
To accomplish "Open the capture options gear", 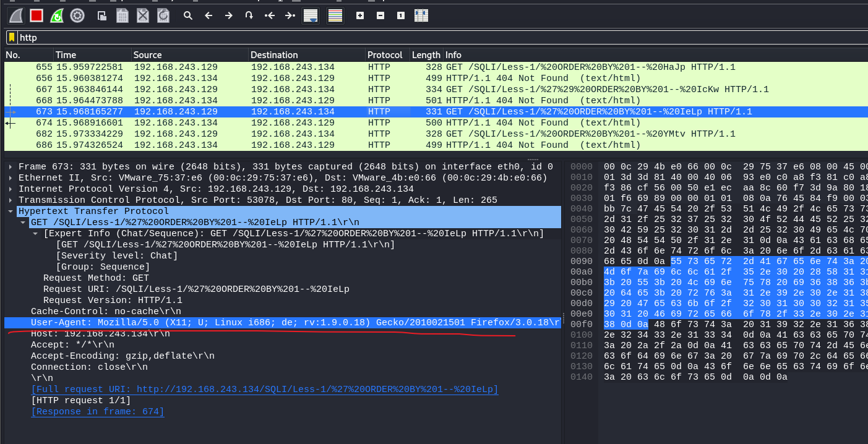I will pyautogui.click(x=77, y=15).
